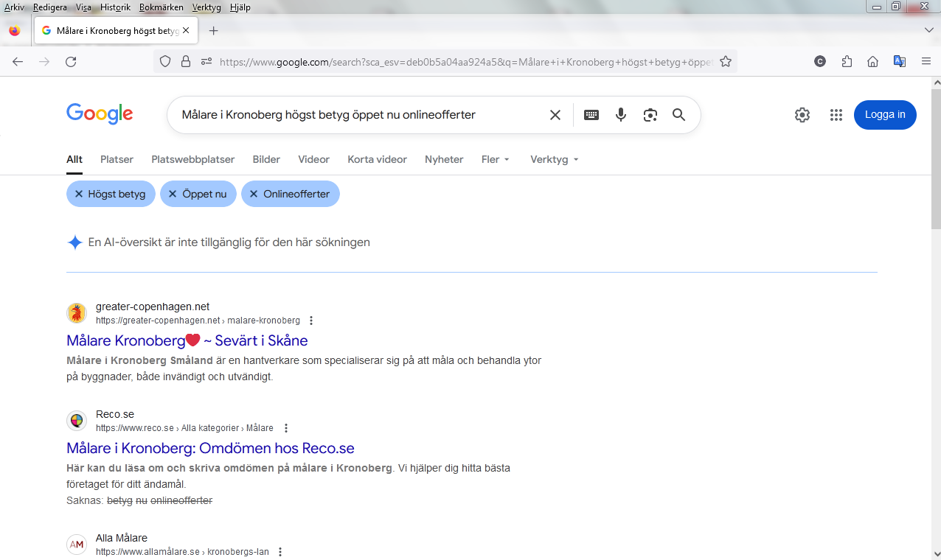The image size is (941, 560).
Task: Open Firefox extensions puzzle icon
Action: point(847,62)
